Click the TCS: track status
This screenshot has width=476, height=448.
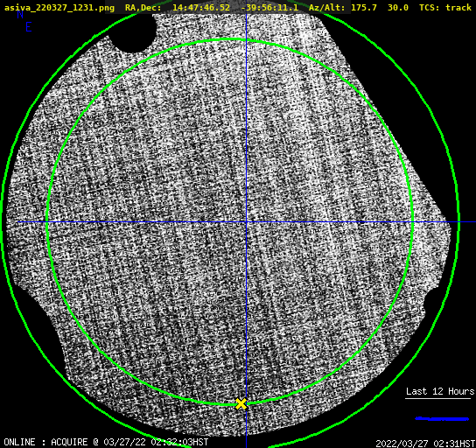tap(445, 8)
